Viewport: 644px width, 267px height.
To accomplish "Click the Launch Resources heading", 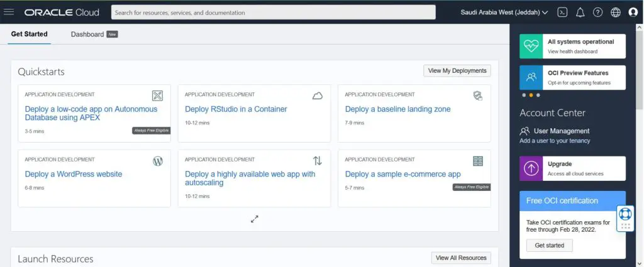I will coord(55,259).
